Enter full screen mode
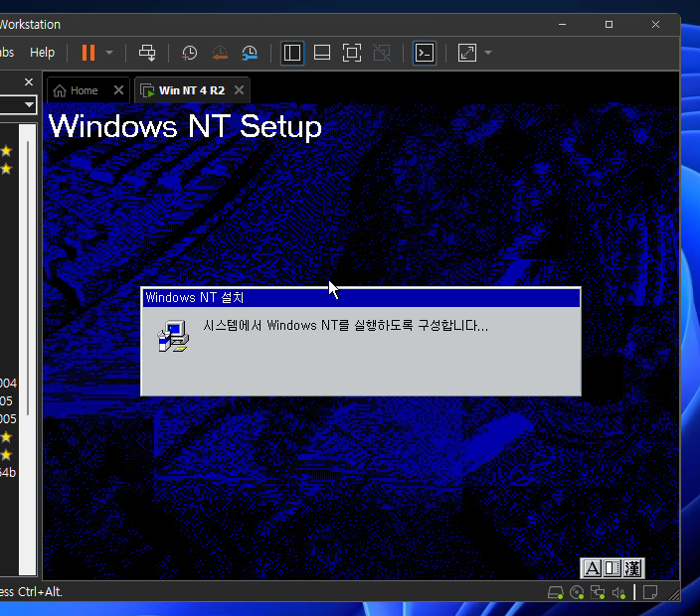 coord(352,53)
